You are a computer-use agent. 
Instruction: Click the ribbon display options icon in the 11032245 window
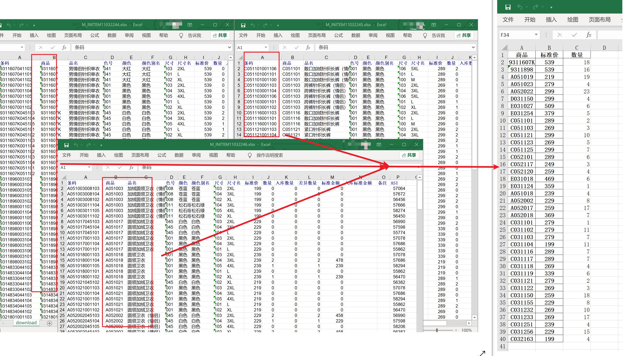(433, 25)
